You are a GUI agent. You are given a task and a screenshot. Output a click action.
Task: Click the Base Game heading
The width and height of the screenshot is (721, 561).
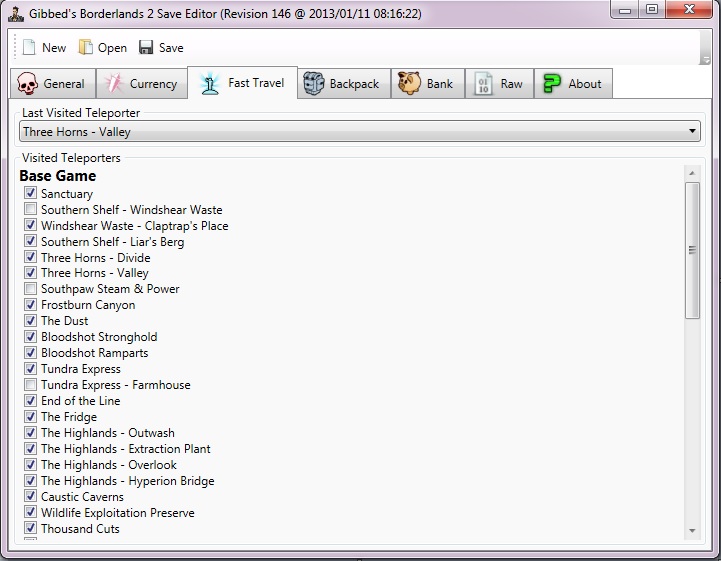point(57,176)
